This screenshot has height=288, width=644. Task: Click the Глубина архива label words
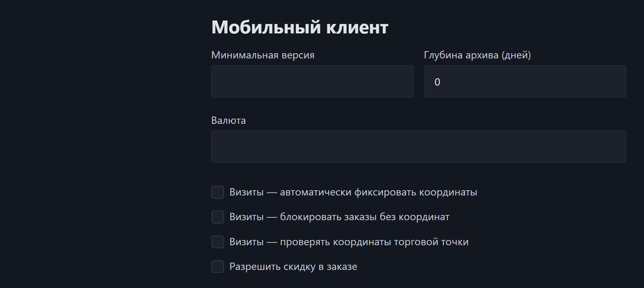[x=461, y=55]
